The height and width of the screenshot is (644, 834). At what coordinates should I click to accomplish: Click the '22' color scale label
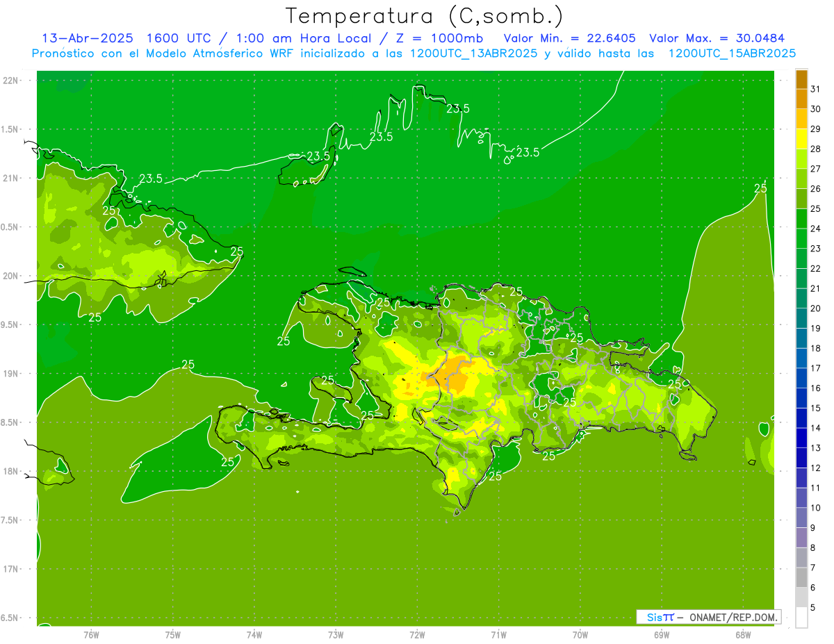point(815,269)
